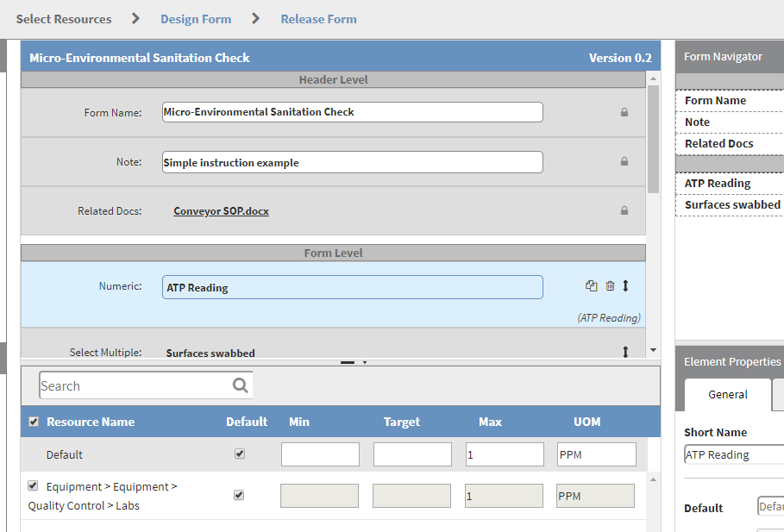Click the panel splitter collapse arrow

point(365,362)
